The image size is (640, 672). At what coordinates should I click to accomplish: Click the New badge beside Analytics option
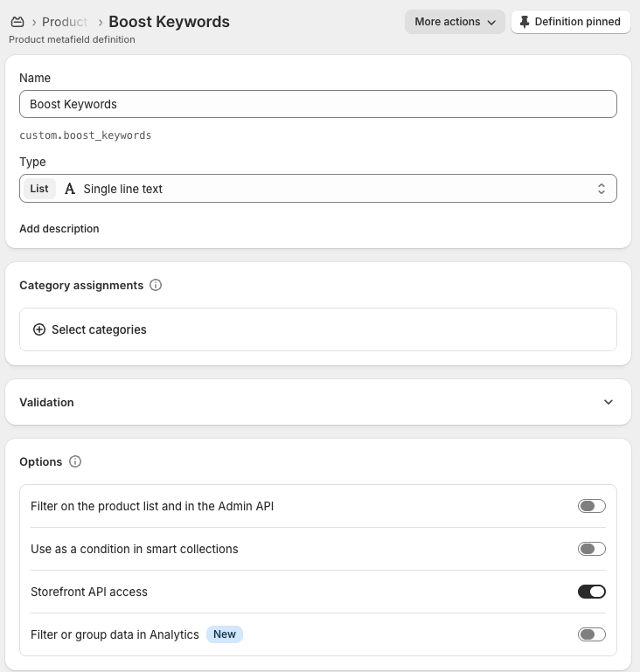tap(225, 634)
